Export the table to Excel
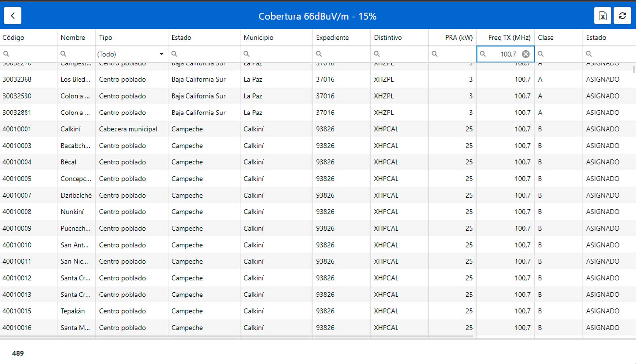636x364 pixels. pyautogui.click(x=603, y=16)
